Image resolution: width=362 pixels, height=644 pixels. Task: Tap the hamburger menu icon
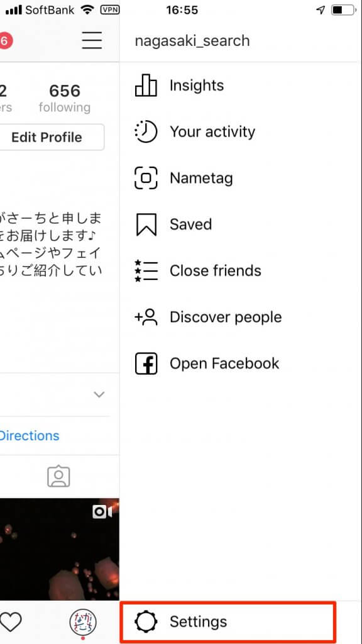[x=92, y=40]
